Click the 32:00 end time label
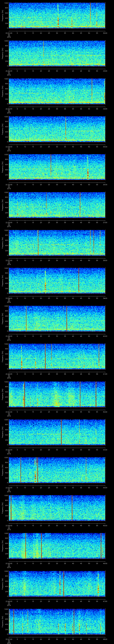The width and height of the screenshot is (114, 644). point(105,33)
